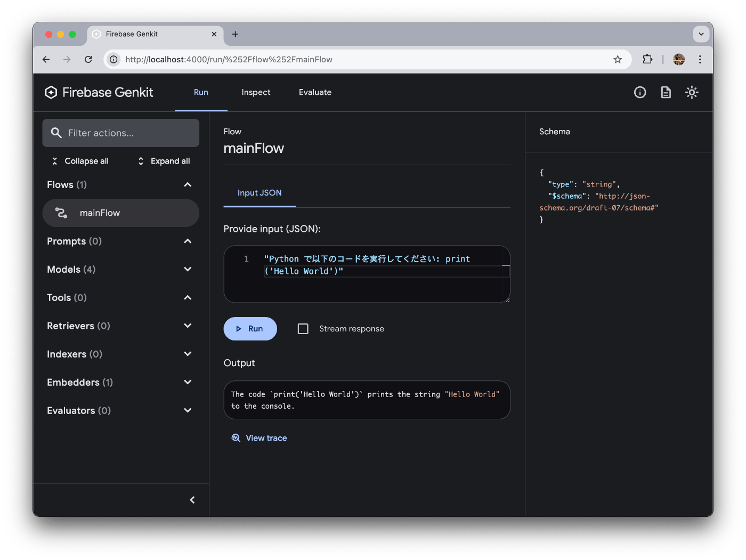Run the mainFlow with Run button
The height and width of the screenshot is (560, 746).
click(x=250, y=329)
